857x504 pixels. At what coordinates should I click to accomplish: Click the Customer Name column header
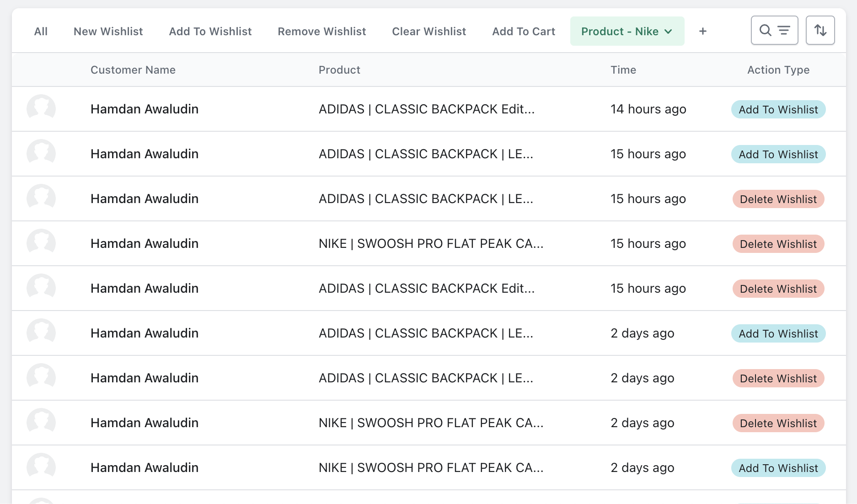tap(133, 70)
